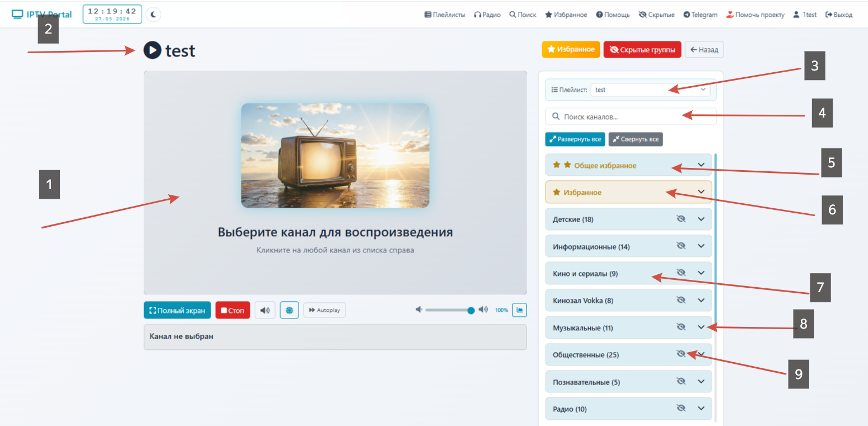This screenshot has height=426, width=868.
Task: Click the chart statistics icon button
Action: click(x=520, y=310)
